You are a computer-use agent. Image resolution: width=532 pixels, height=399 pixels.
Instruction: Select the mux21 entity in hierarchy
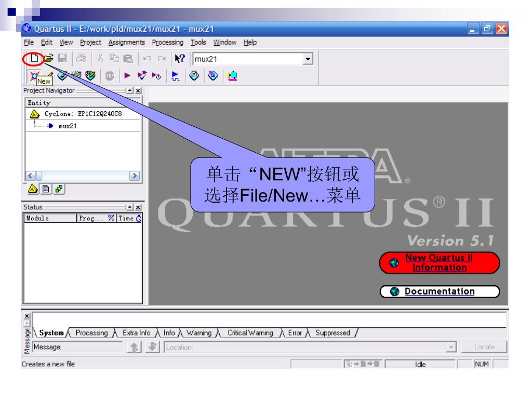(68, 126)
